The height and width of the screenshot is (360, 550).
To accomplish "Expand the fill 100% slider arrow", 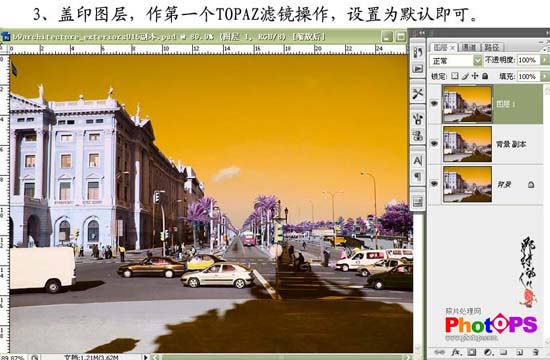I will tap(545, 76).
